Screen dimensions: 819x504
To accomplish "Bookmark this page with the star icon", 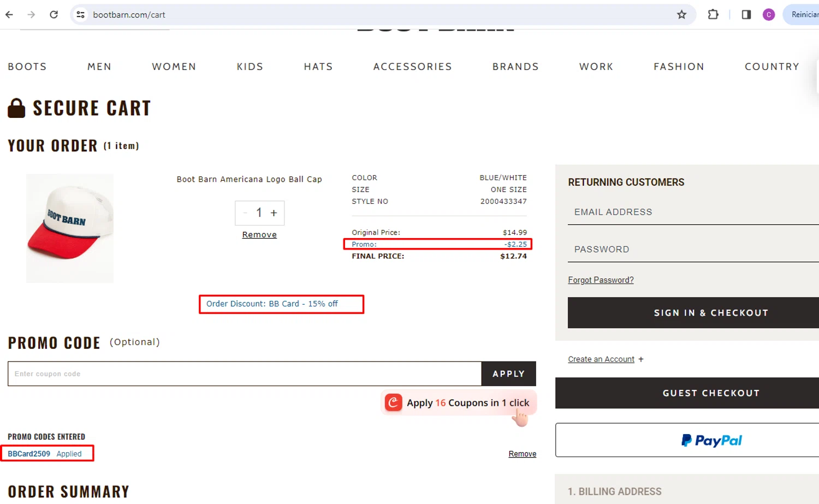I will (x=681, y=15).
